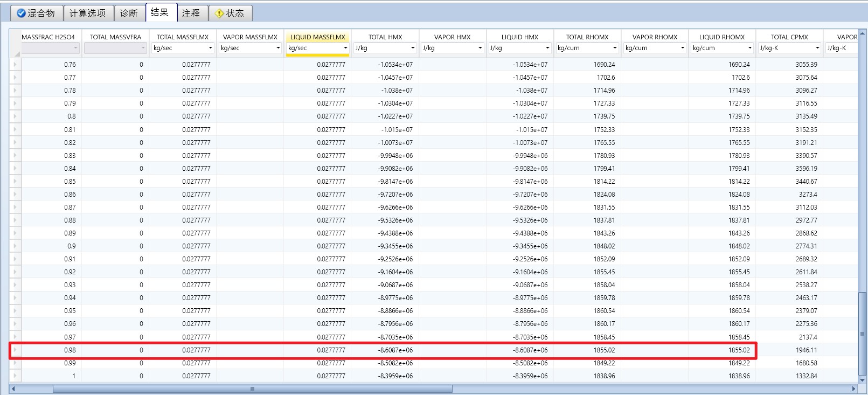The width and height of the screenshot is (868, 395).
Task: Open the disabled TOTAL MASSVFRA unit dropdown
Action: 115,48
